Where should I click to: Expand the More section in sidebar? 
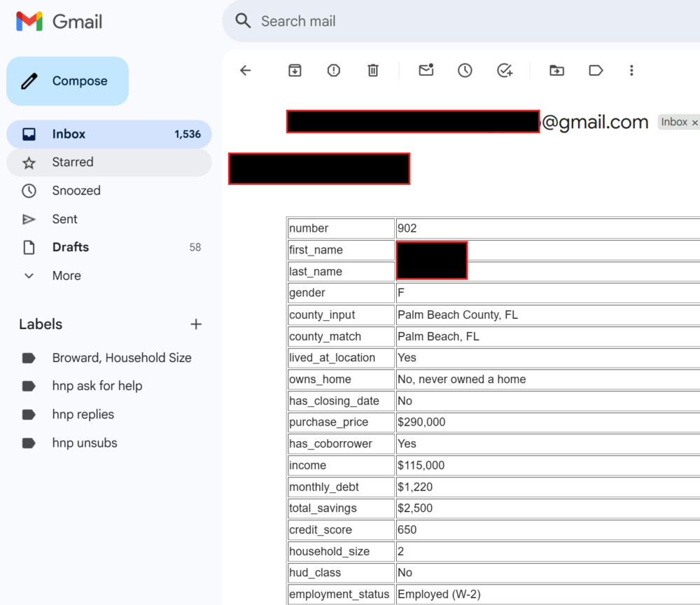click(x=66, y=276)
